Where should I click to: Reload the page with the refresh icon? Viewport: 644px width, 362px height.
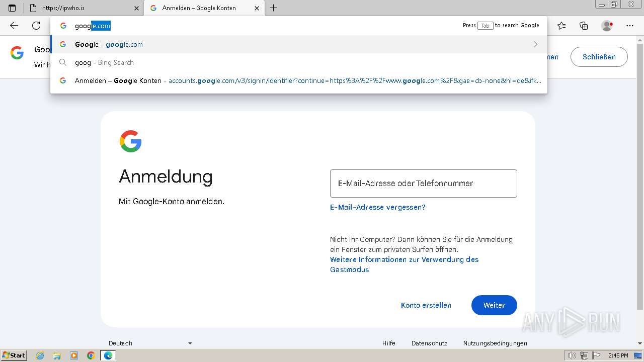(x=36, y=26)
